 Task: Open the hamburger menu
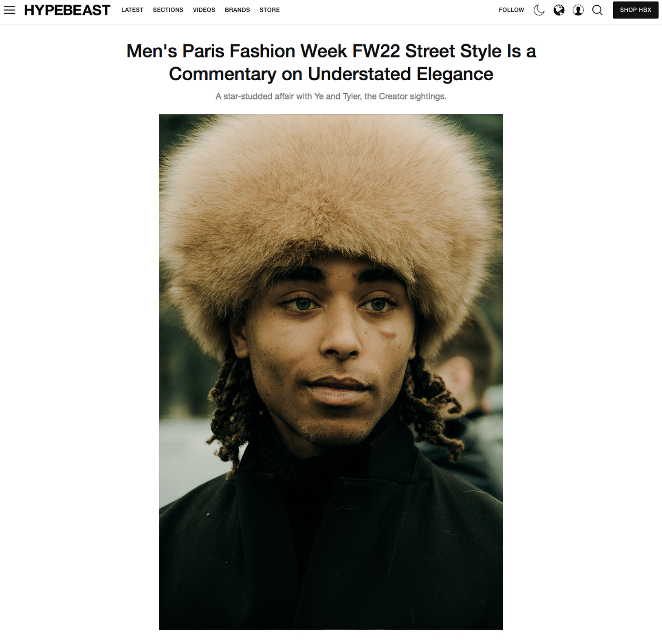pos(9,10)
